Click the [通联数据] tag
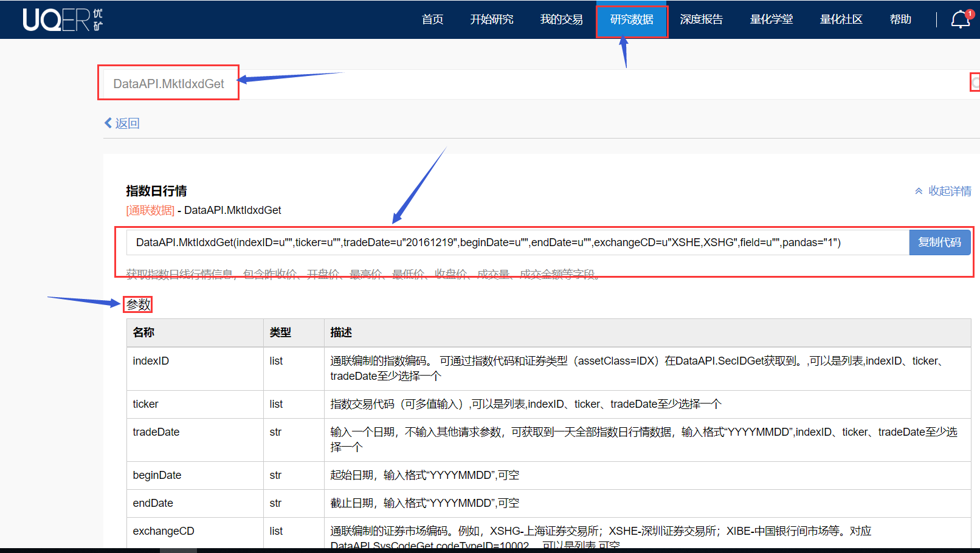 pos(150,210)
